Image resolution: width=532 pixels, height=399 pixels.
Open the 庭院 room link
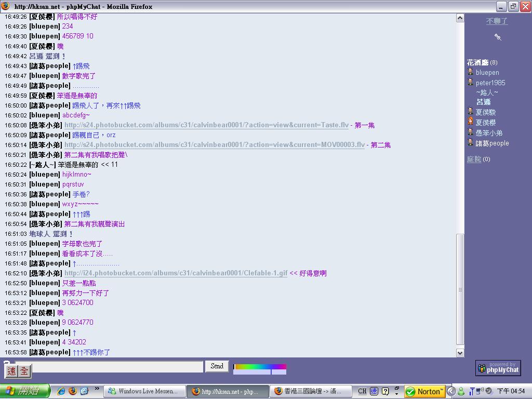pos(474,159)
